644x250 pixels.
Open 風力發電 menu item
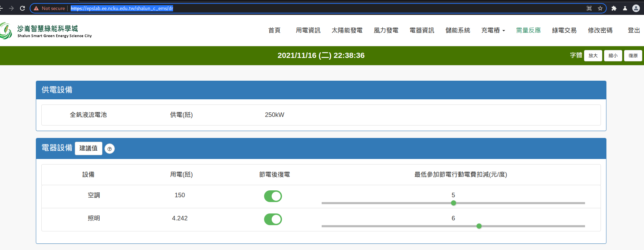[386, 30]
